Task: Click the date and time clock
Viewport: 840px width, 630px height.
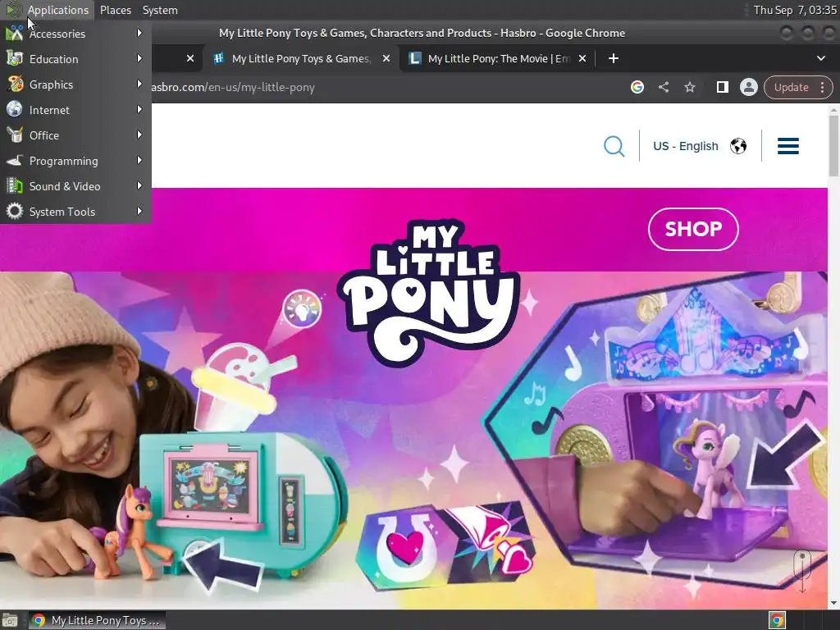Action: tap(794, 10)
